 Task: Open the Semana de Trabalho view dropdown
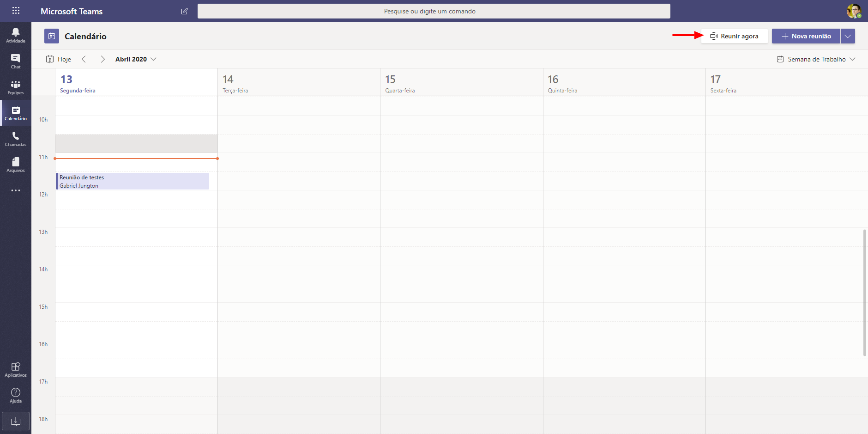[816, 59]
